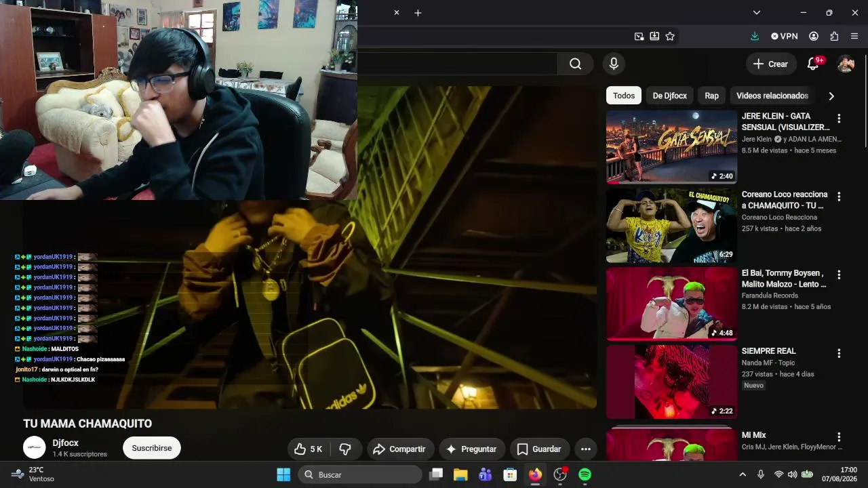Show more filter chips with the right arrow
868x488 pixels.
[831, 96]
